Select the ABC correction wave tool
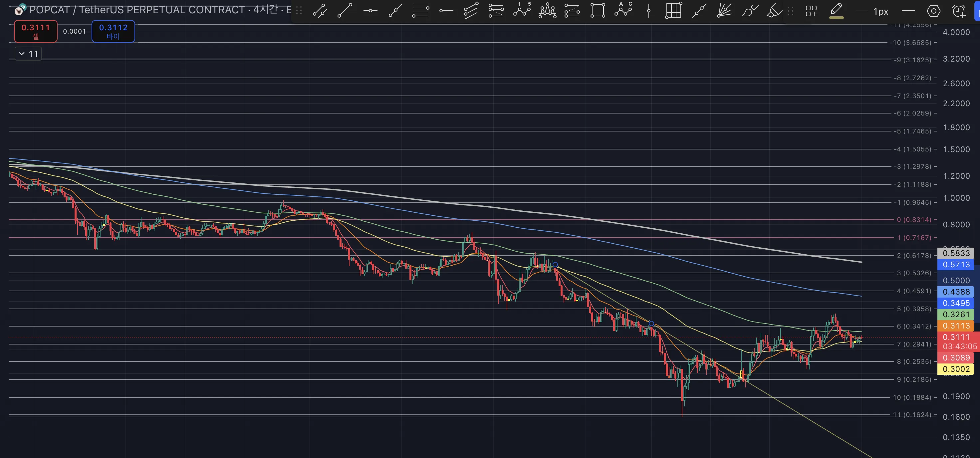Screen dimensions: 980x458 click(623, 10)
